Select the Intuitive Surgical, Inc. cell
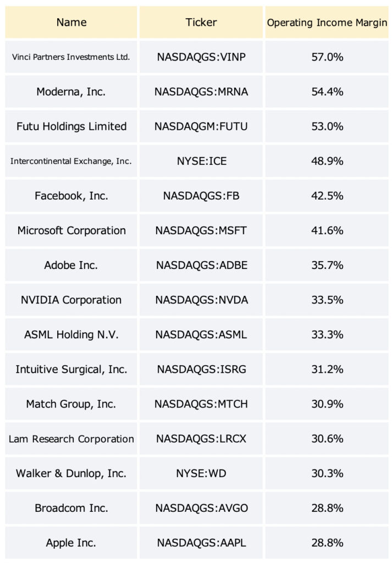 71,369
